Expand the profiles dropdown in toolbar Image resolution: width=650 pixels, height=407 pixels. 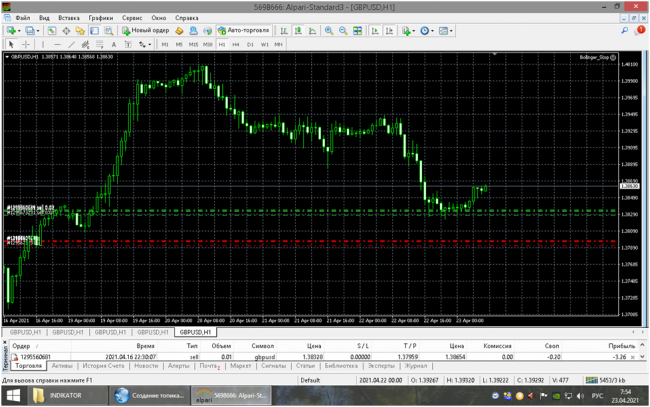tap(36, 31)
